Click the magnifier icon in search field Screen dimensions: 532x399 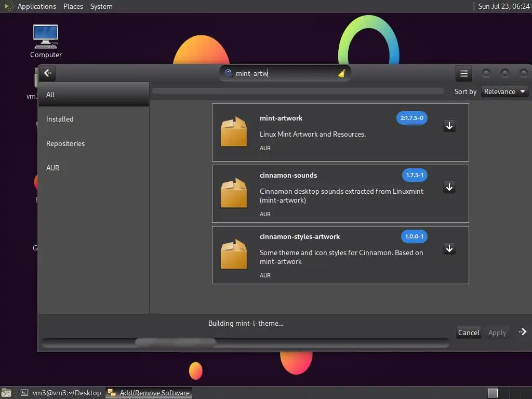(229, 73)
